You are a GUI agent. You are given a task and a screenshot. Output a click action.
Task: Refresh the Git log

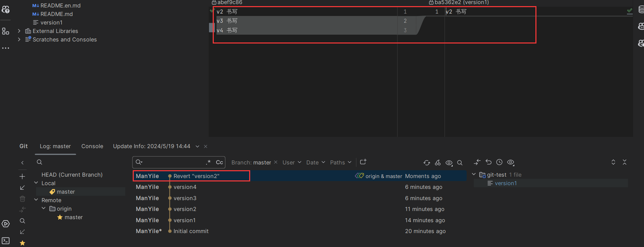426,163
